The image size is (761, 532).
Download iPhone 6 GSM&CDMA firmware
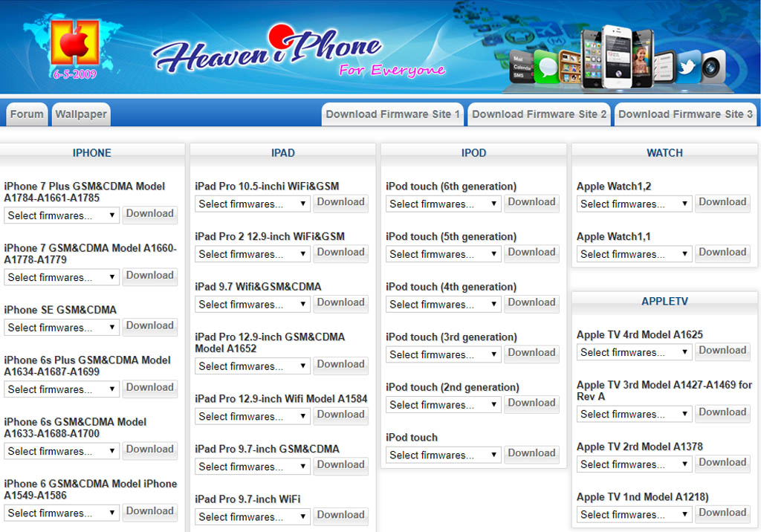pyautogui.click(x=149, y=512)
